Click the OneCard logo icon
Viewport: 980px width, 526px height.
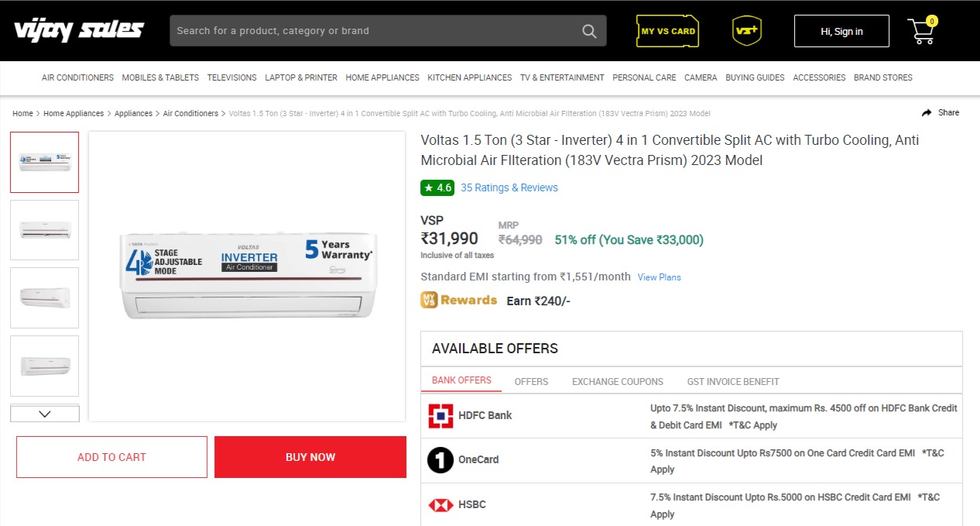440,460
